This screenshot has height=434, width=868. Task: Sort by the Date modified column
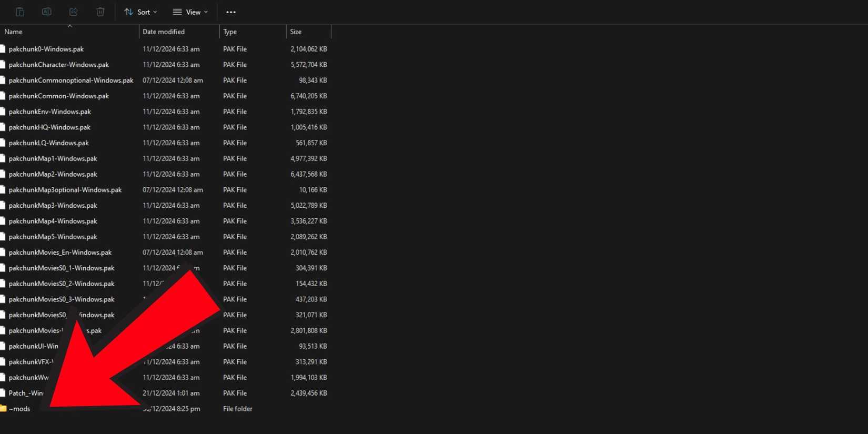[x=164, y=32]
